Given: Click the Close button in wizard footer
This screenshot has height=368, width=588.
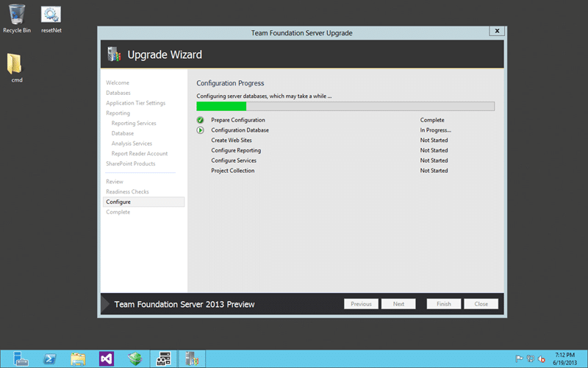Looking at the screenshot, I should tap(481, 304).
